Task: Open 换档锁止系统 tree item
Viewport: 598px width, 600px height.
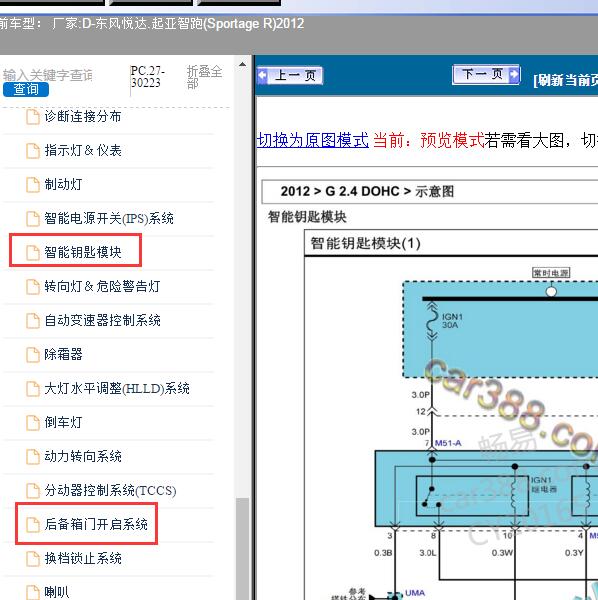Action: [83, 558]
